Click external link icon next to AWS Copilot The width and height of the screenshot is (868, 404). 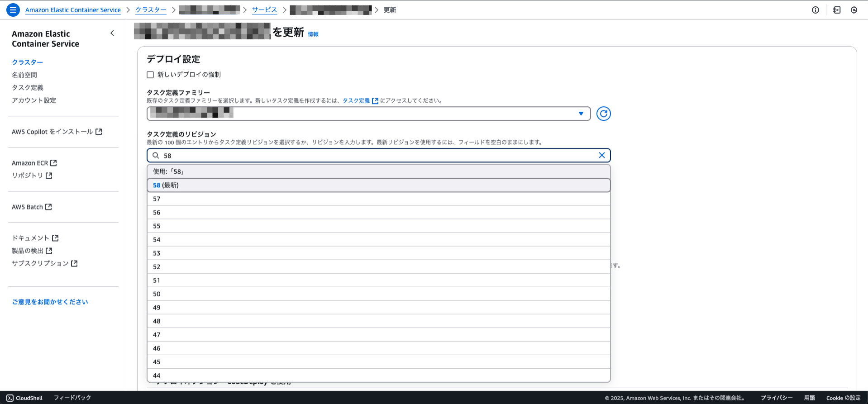pyautogui.click(x=99, y=132)
